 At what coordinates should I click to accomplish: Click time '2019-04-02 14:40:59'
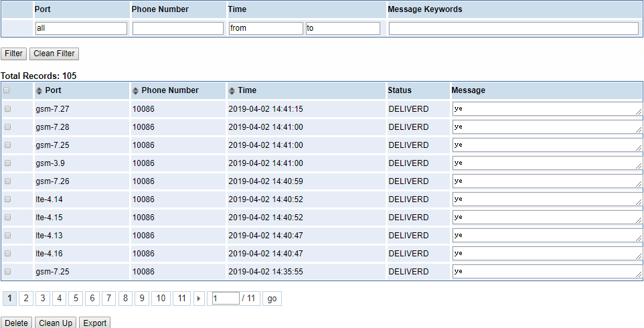(266, 181)
